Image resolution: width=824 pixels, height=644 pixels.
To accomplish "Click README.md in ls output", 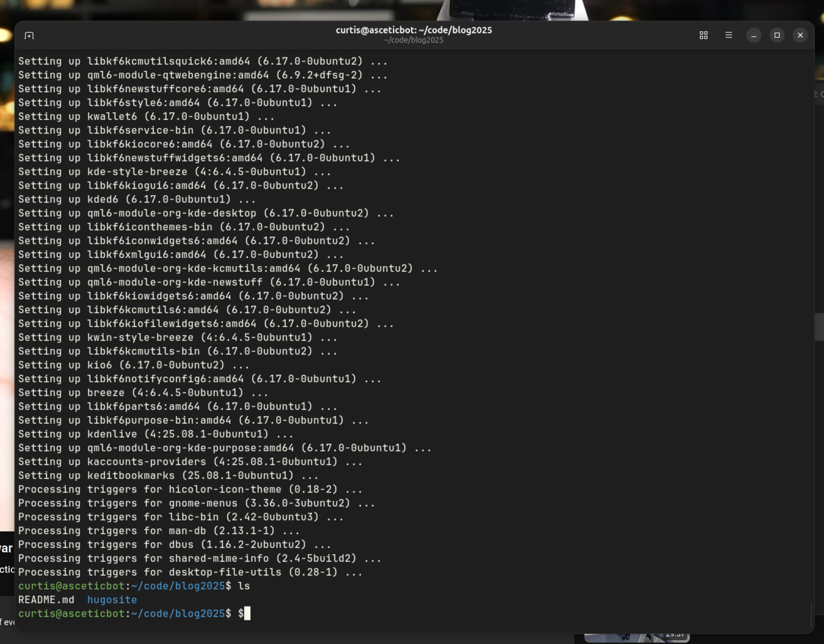I will (46, 600).
